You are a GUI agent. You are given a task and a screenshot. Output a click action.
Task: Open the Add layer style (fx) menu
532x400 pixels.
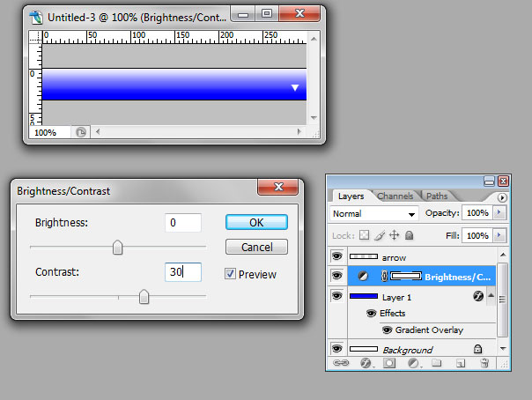[x=366, y=363]
